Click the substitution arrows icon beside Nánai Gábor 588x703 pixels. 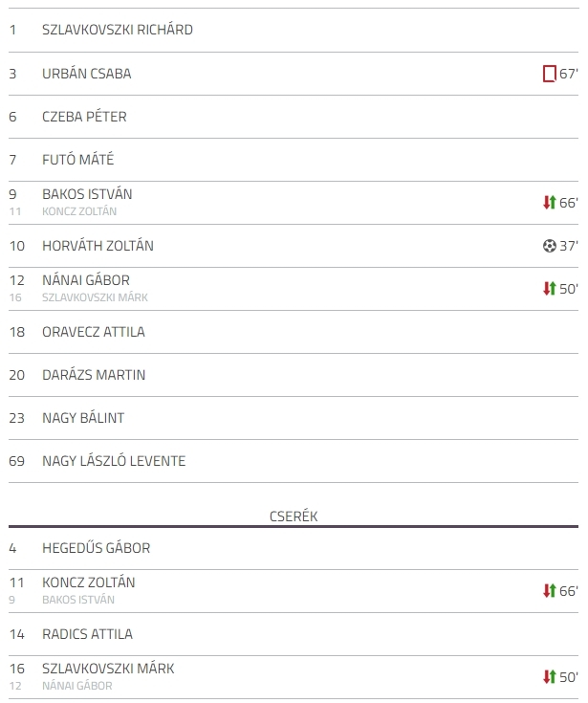(550, 289)
